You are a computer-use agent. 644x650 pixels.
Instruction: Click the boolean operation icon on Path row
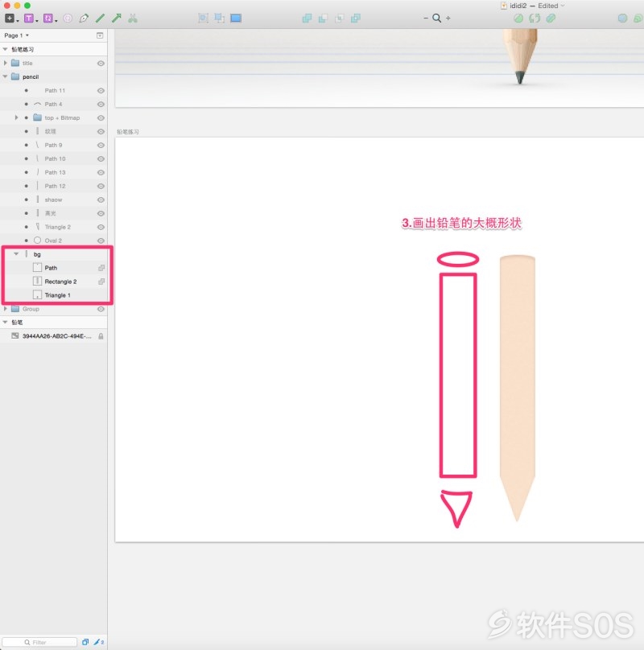tap(101, 268)
